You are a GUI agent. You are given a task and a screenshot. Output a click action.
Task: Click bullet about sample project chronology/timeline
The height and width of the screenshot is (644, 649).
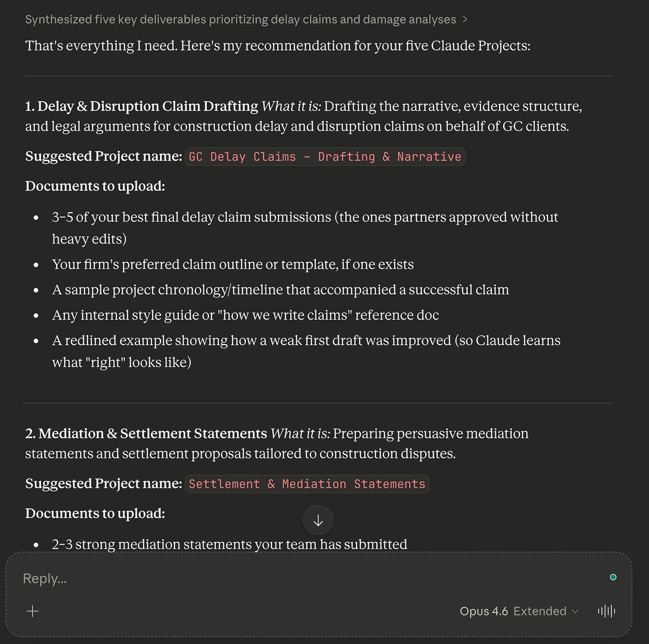(280, 290)
